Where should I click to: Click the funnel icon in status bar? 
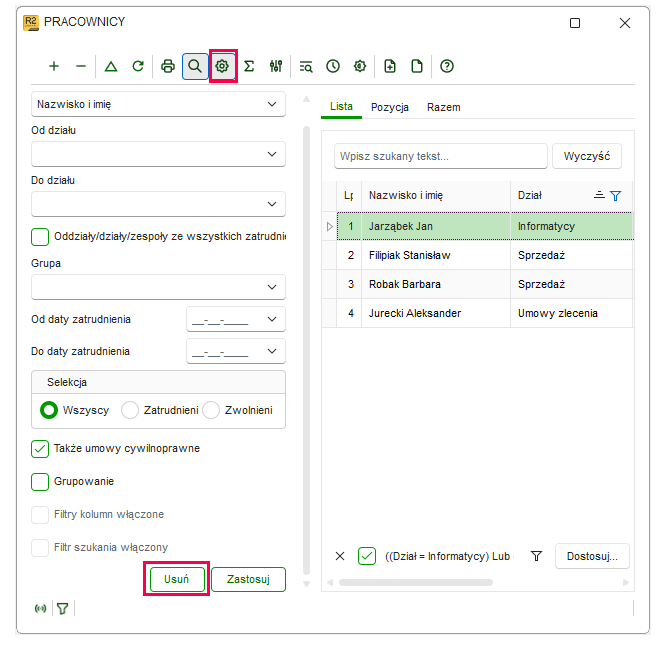(63, 609)
